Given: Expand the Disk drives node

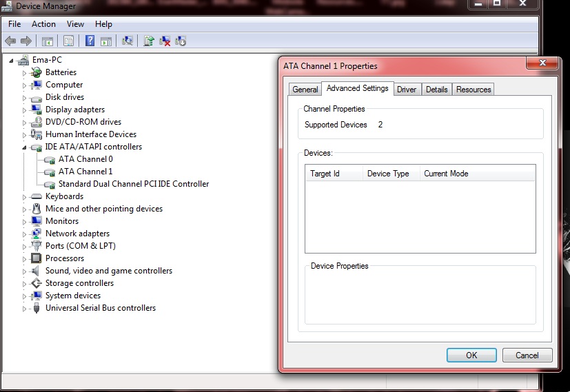Looking at the screenshot, I should 25,98.
